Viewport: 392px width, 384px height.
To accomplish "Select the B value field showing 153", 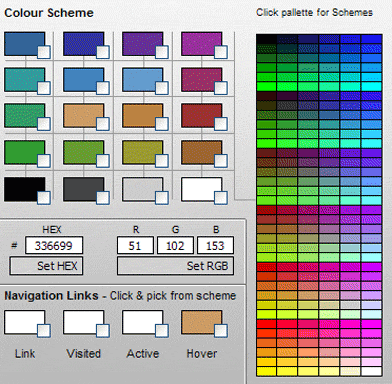I will click(215, 245).
